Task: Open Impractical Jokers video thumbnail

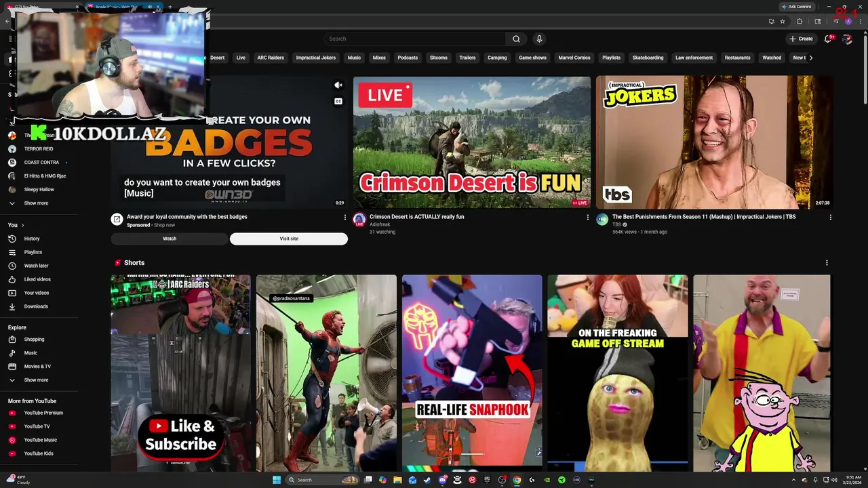Action: pos(715,142)
